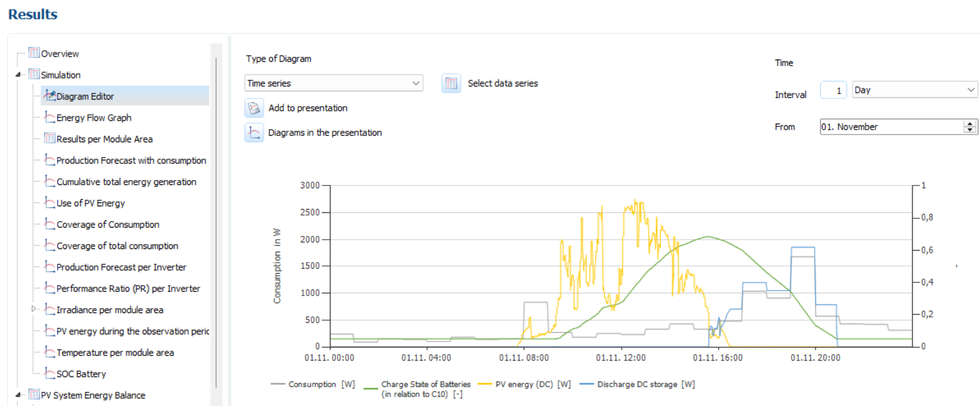Click the Overview table icon
The width and height of the screenshot is (980, 406).
click(x=34, y=53)
